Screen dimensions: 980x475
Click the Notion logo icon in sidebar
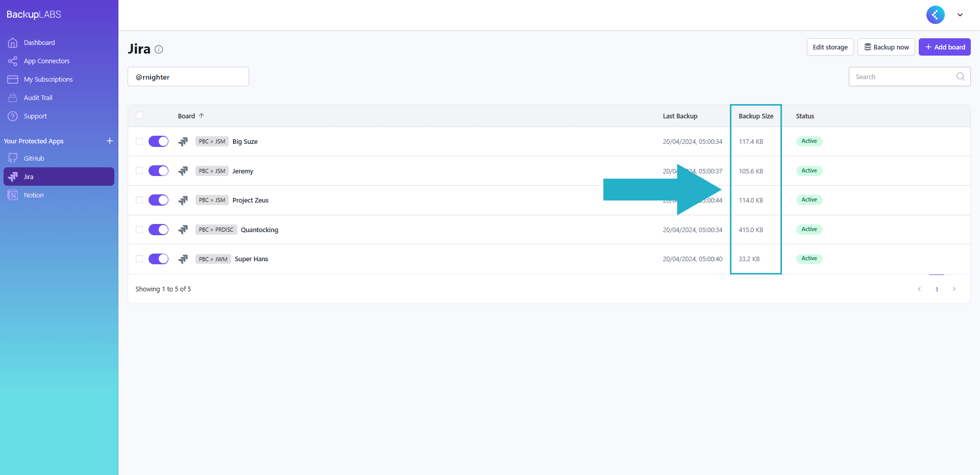tap(13, 195)
